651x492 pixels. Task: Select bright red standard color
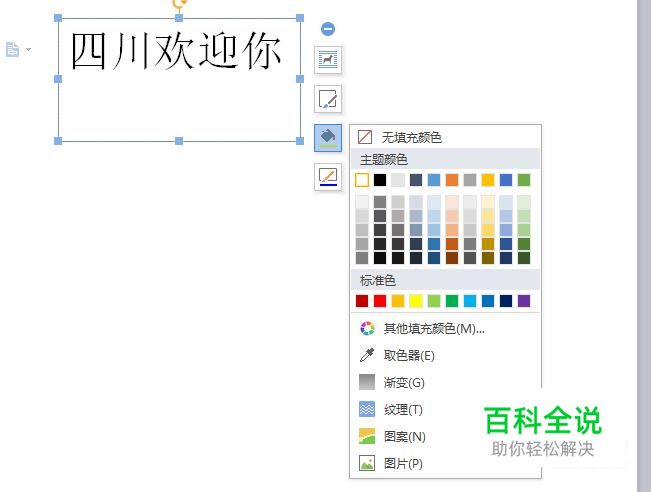coord(380,301)
